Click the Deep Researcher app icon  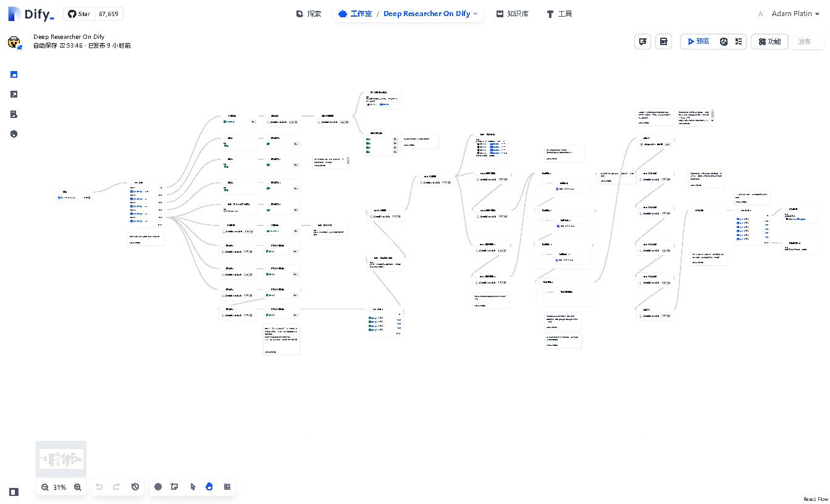coord(14,42)
